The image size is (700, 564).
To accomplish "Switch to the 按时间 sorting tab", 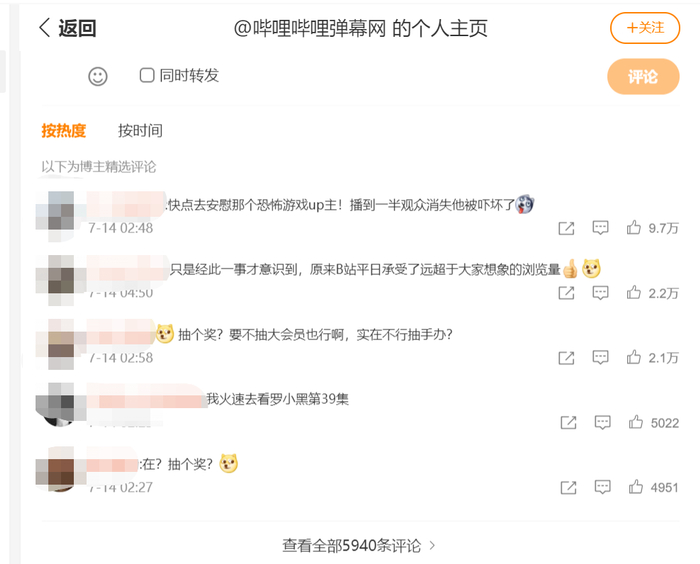I will click(x=140, y=131).
